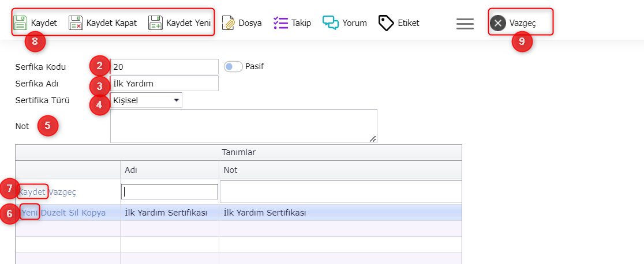This screenshot has width=644, height=264.
Task: Toggle the Pasif switch
Action: click(233, 66)
